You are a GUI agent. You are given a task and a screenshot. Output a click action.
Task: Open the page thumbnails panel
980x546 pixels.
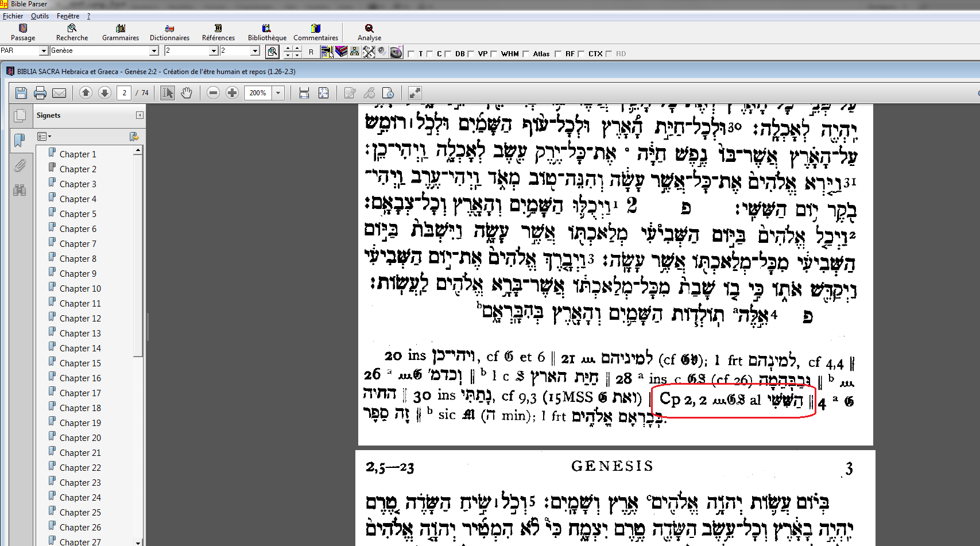point(20,116)
